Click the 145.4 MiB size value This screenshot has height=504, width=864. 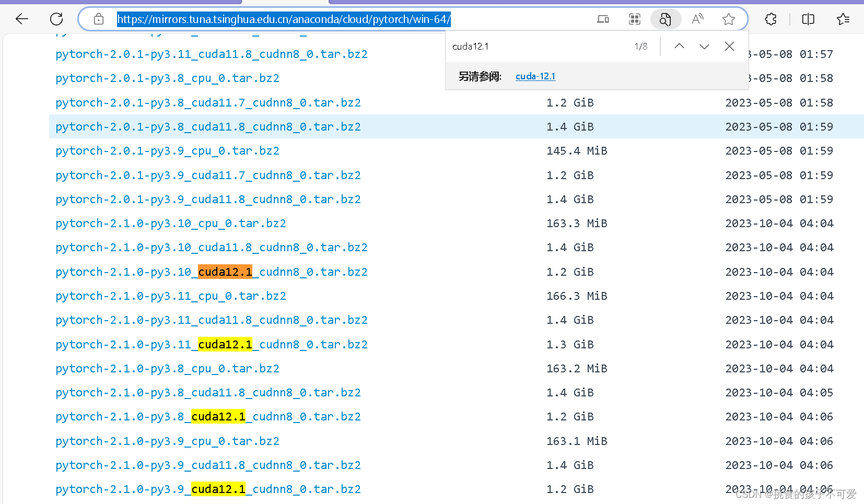[577, 151]
